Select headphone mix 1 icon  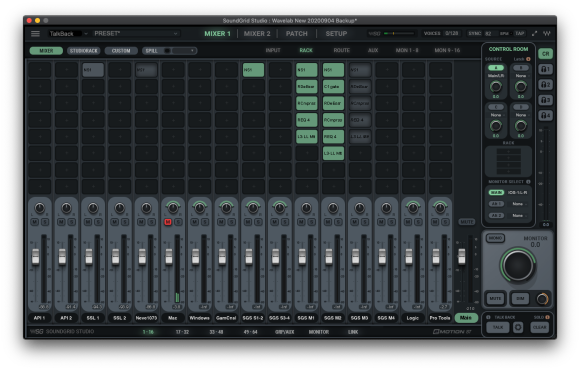click(x=546, y=69)
